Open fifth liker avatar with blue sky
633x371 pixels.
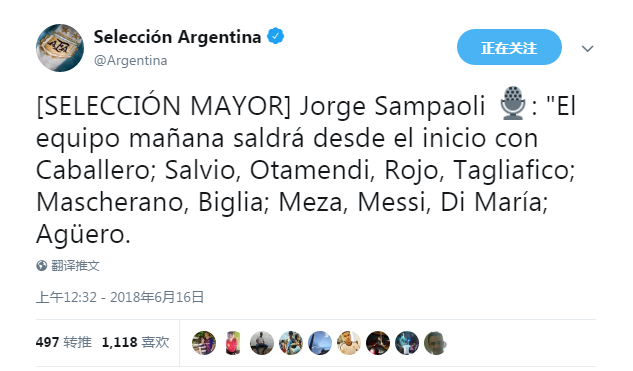pyautogui.click(x=320, y=343)
